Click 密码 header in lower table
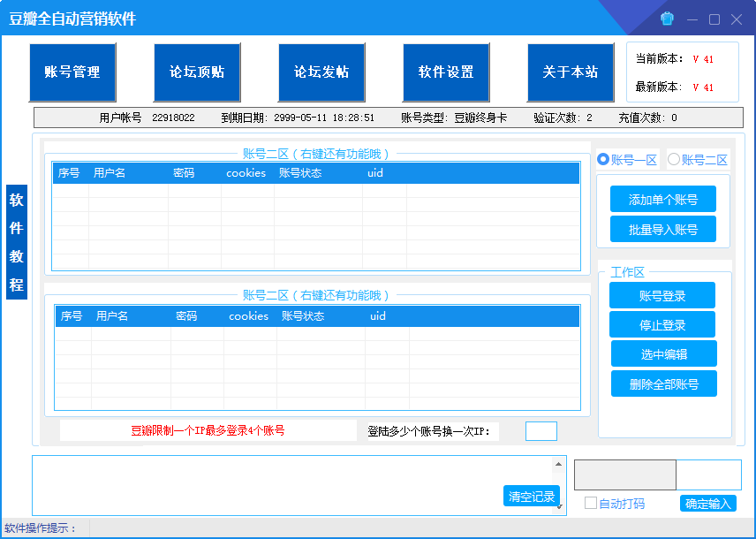 coord(186,316)
